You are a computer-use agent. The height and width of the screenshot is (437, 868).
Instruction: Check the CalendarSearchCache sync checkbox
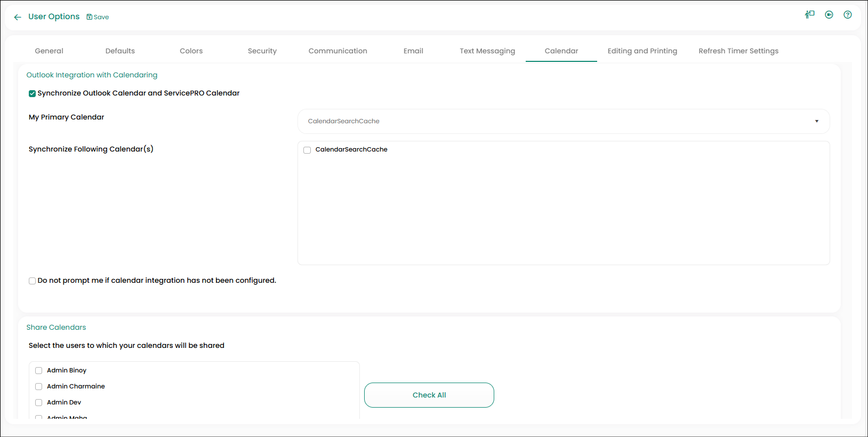click(307, 150)
